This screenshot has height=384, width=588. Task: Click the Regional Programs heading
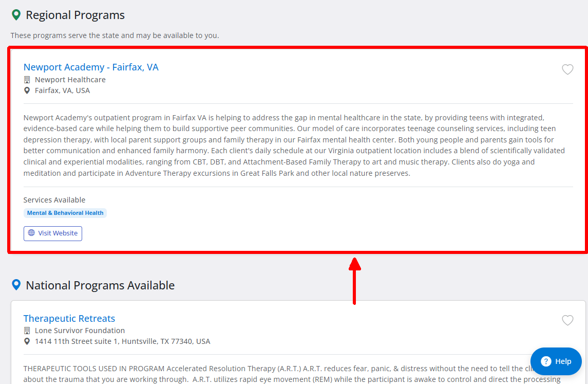pyautogui.click(x=75, y=15)
